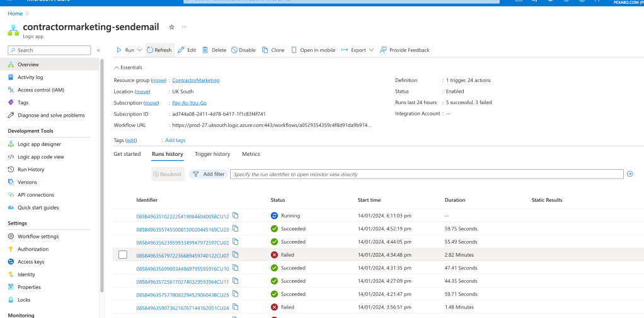Image resolution: width=644 pixels, height=318 pixels.
Task: Click the run identifier input field
Action: 427,174
